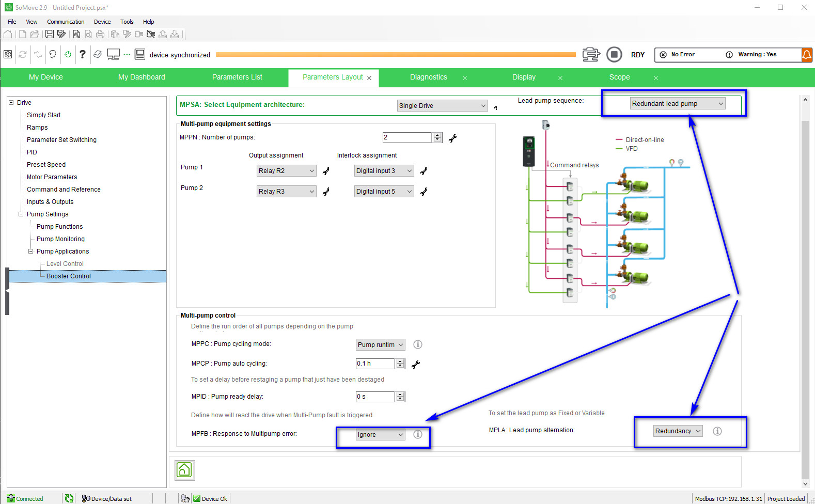Viewport: 815px width, 504px height.
Task: Create a new project file
Action: click(22, 34)
